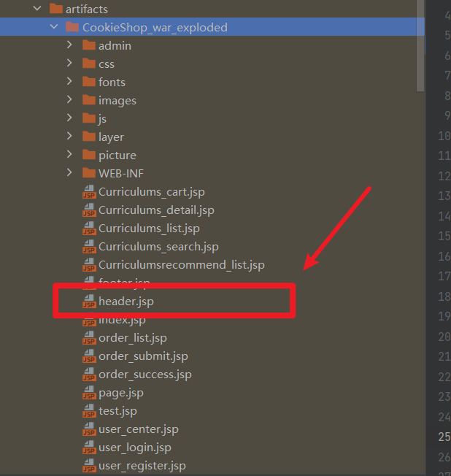Open the order_success.jsp file
451x476 pixels.
coord(145,375)
